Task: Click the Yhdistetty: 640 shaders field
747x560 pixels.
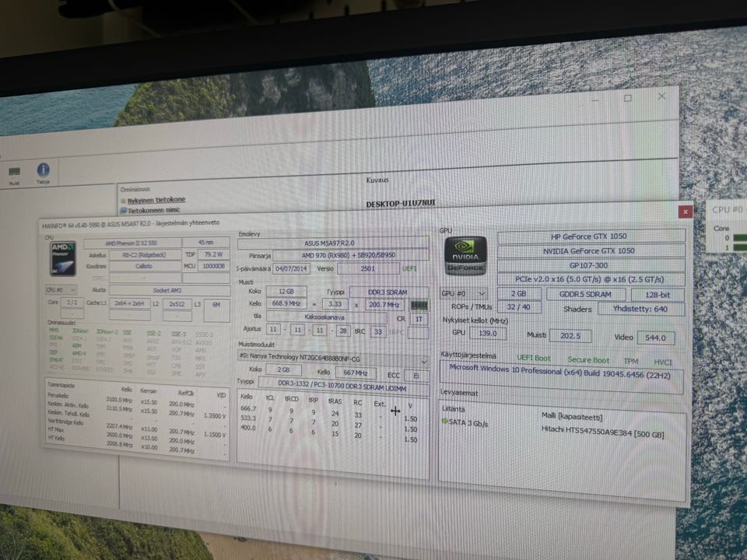Action: tap(640, 309)
